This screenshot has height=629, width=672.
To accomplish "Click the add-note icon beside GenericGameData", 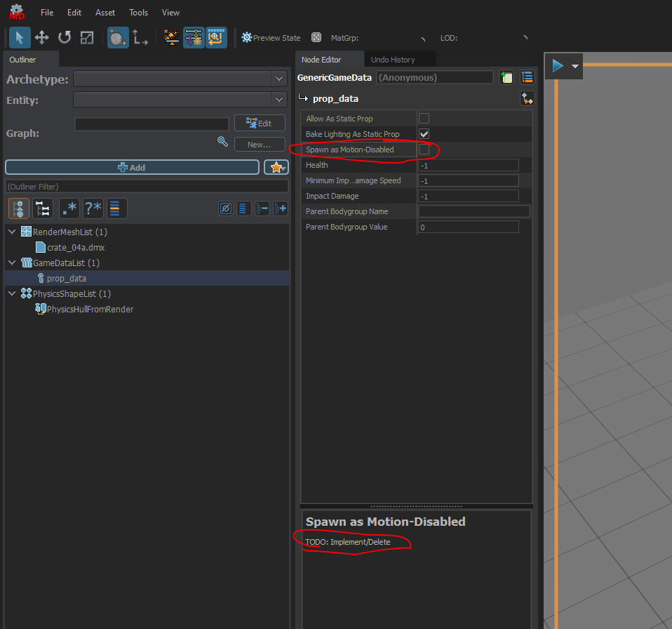I will point(506,77).
